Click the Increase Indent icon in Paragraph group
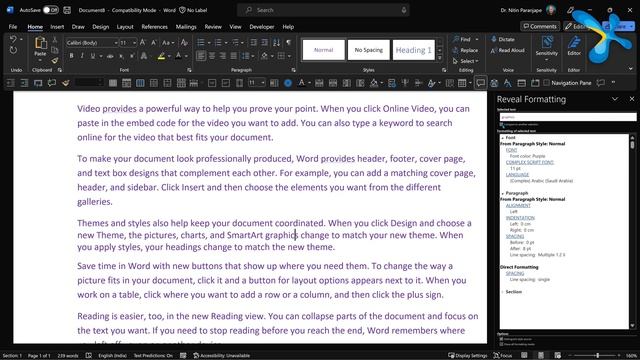The image size is (640, 360). (x=264, y=42)
